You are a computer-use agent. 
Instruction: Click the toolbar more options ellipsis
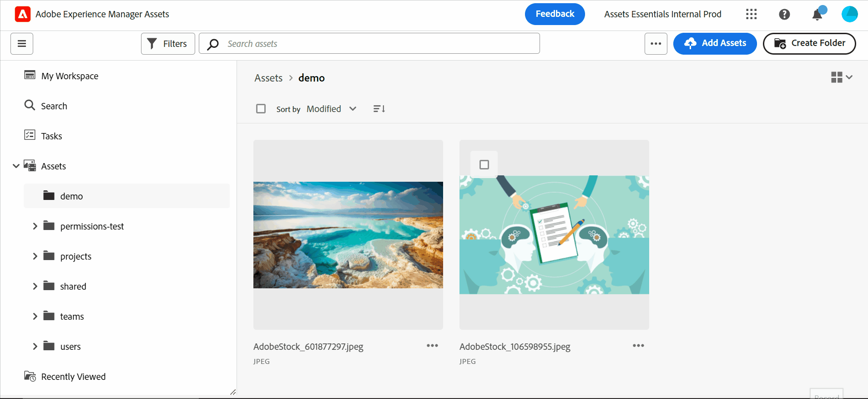[x=656, y=44]
